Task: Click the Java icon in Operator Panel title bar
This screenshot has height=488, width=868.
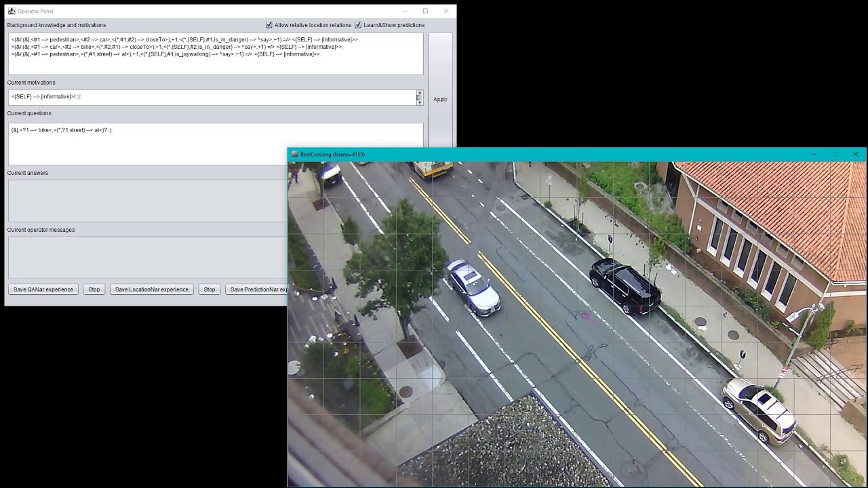Action: [x=11, y=11]
